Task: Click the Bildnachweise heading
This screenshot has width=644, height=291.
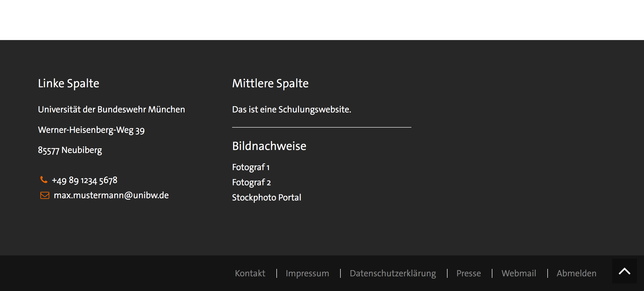Action: pos(269,146)
